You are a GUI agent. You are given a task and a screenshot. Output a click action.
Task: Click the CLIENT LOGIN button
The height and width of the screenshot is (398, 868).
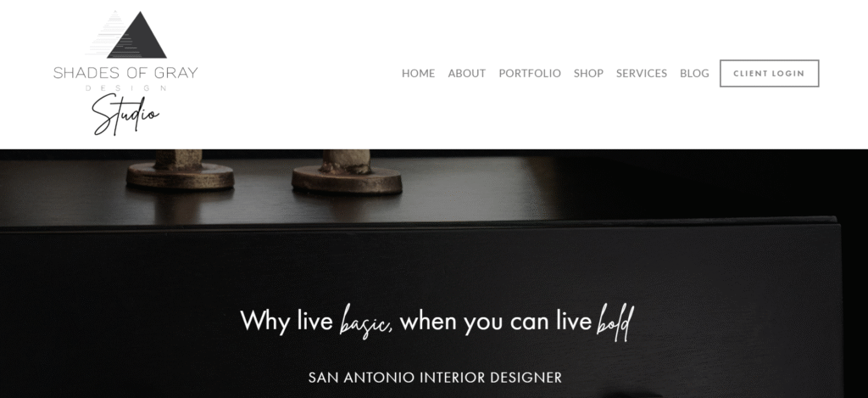pos(769,73)
